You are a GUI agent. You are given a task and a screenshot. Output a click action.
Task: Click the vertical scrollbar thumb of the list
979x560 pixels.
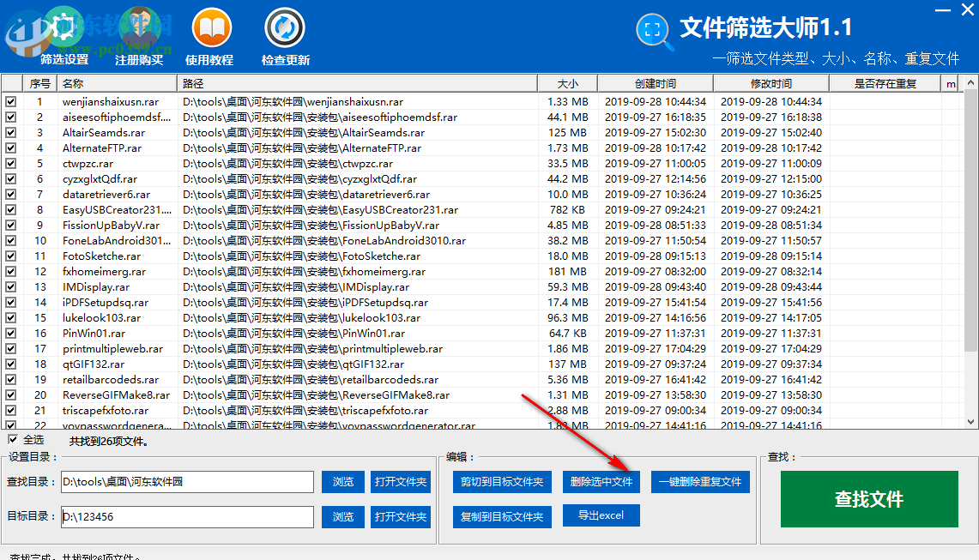coord(970,220)
